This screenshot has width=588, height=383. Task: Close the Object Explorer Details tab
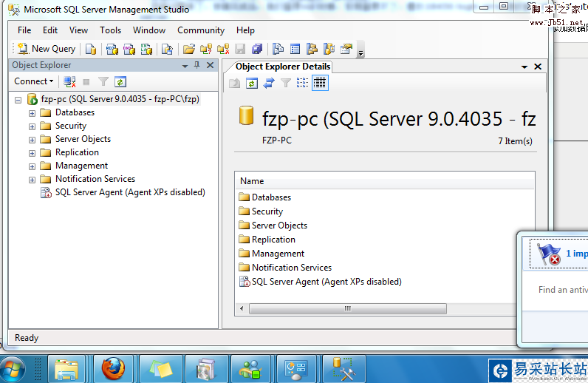pos(538,67)
